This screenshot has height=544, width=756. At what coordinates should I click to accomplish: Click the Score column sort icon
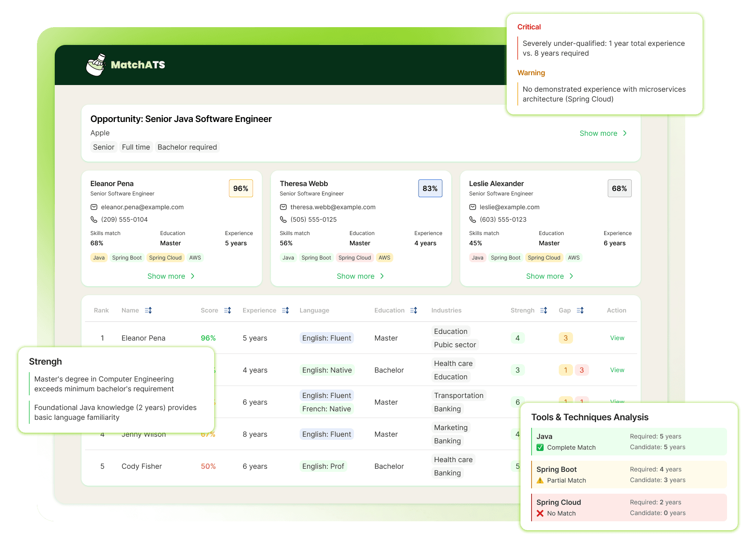(228, 310)
